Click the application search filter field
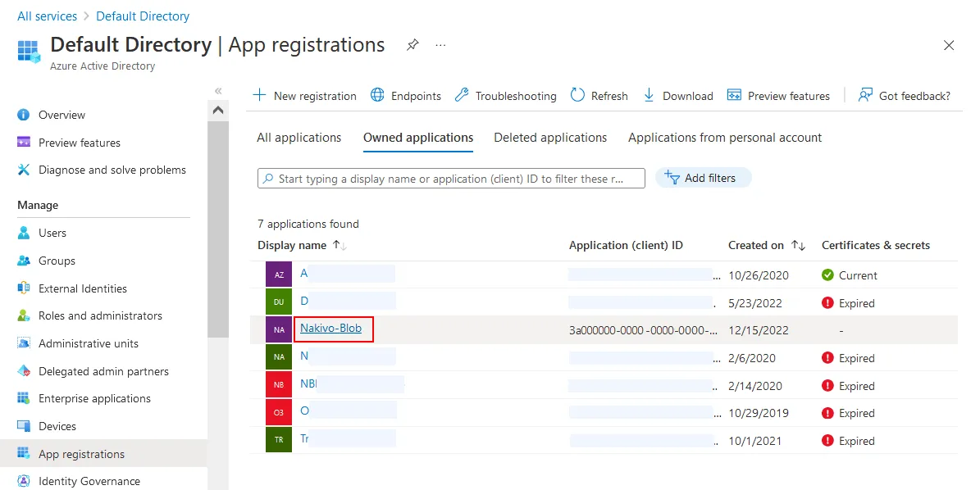Image resolution: width=980 pixels, height=490 pixels. point(451,179)
